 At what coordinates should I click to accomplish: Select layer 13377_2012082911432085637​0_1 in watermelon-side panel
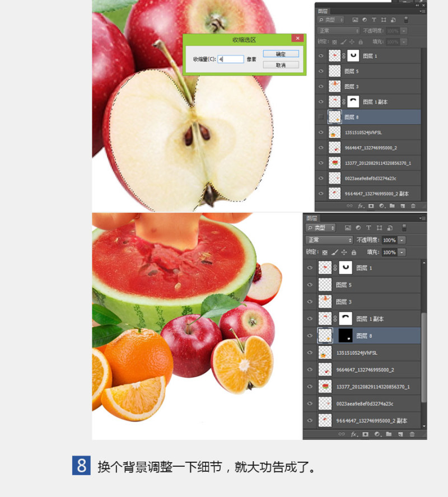pyautogui.click(x=362, y=387)
